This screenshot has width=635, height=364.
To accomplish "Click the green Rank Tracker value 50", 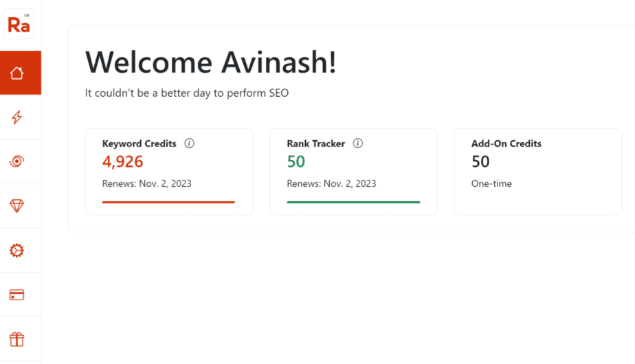I will [x=296, y=161].
